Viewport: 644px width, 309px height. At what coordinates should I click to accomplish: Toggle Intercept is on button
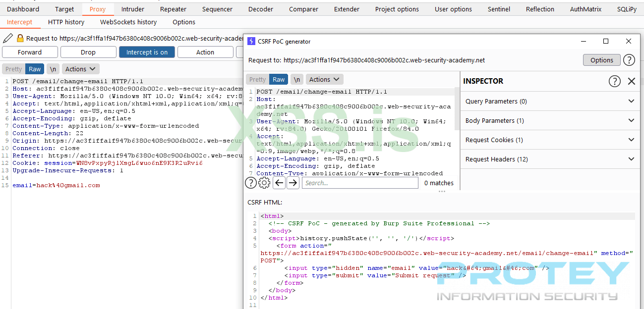pos(147,52)
